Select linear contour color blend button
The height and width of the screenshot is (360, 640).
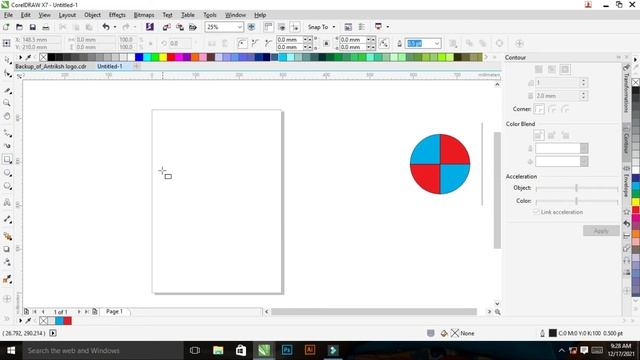[539, 135]
